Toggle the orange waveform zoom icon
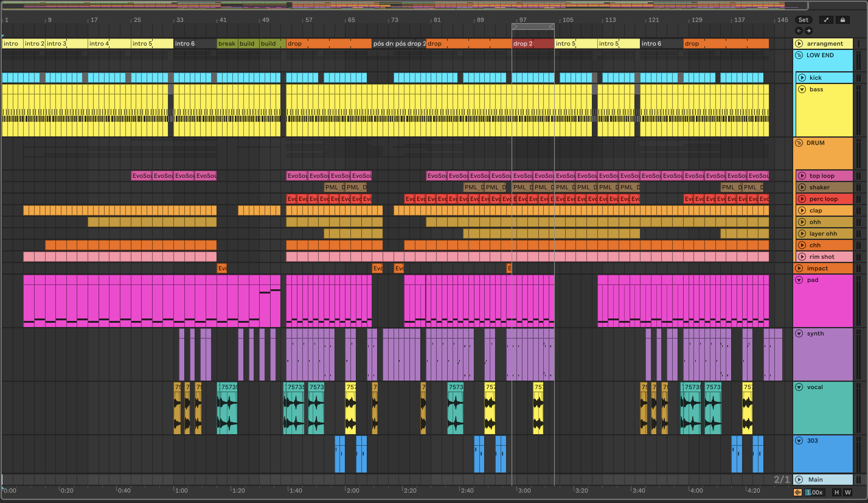The height and width of the screenshot is (503, 868). coord(797,492)
